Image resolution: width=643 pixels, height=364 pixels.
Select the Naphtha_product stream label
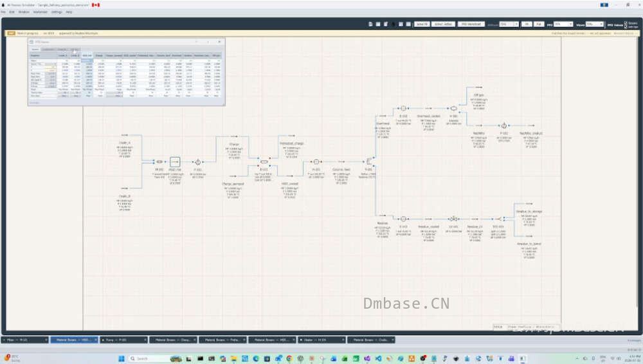coord(531,133)
